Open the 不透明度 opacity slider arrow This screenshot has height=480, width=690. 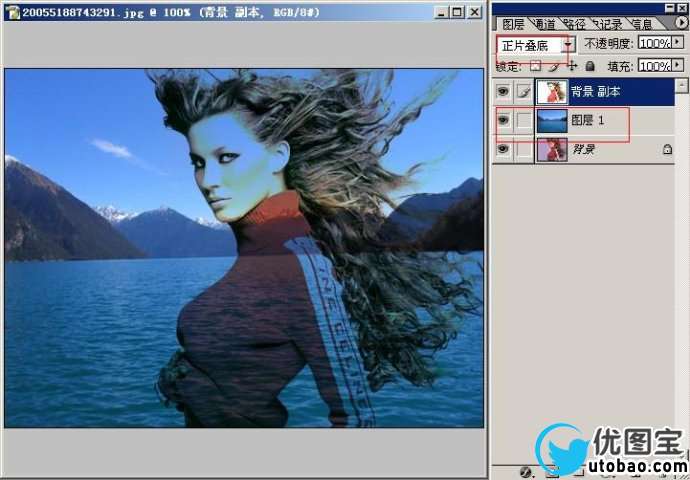(x=678, y=44)
